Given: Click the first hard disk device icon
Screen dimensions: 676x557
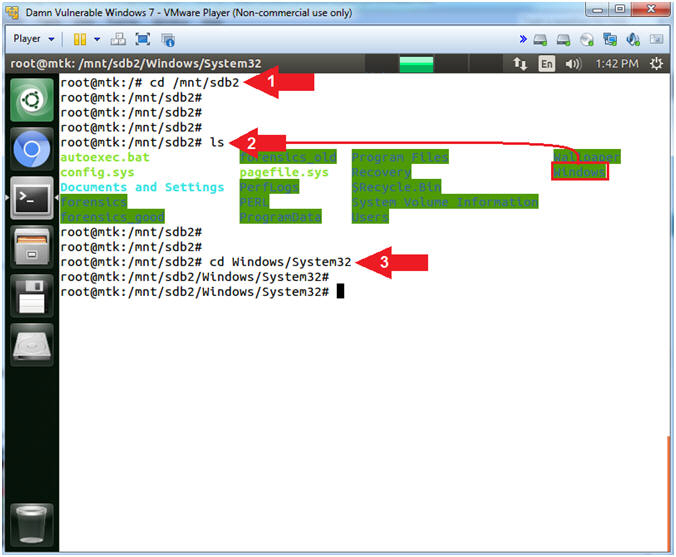Looking at the screenshot, I should (540, 40).
